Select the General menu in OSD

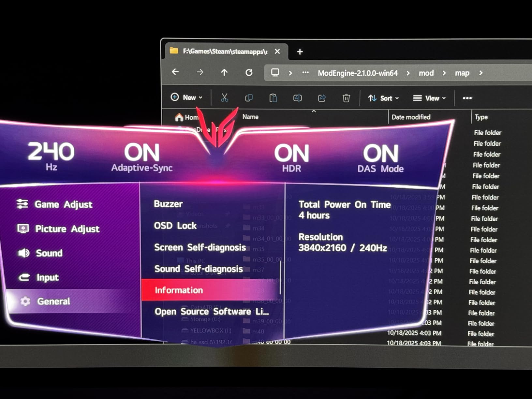53,301
